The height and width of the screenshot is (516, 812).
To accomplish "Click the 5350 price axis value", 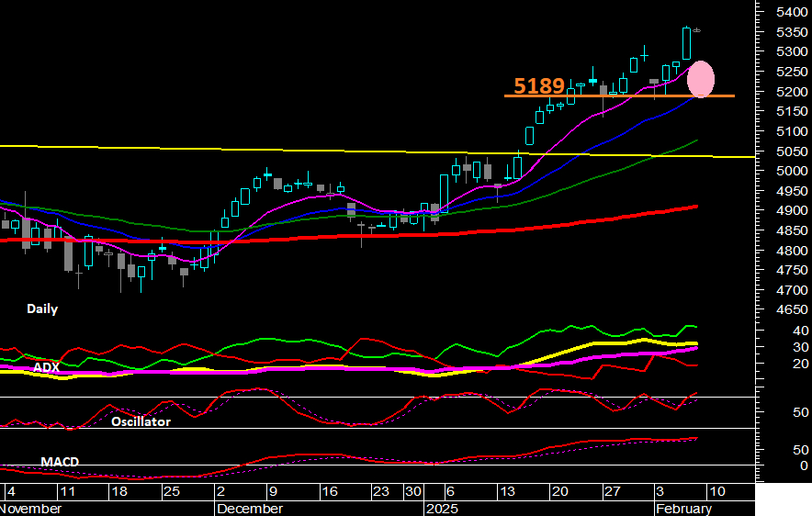I will tap(792, 32).
